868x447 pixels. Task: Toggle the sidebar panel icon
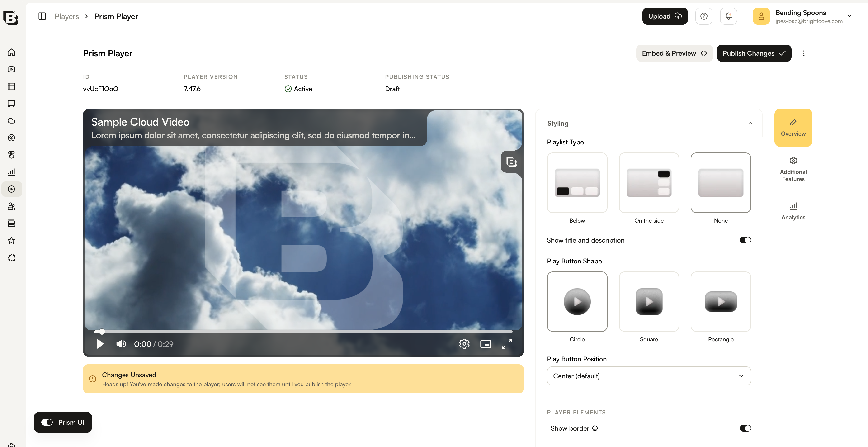(42, 16)
